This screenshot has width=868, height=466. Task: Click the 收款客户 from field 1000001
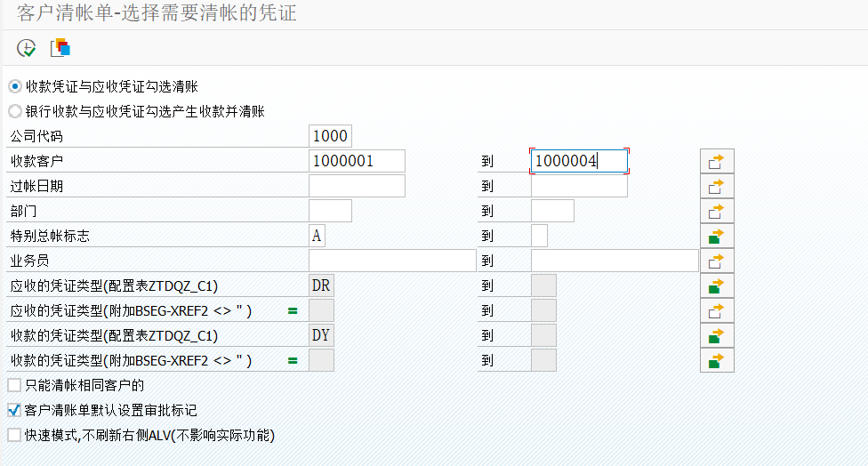[357, 161]
